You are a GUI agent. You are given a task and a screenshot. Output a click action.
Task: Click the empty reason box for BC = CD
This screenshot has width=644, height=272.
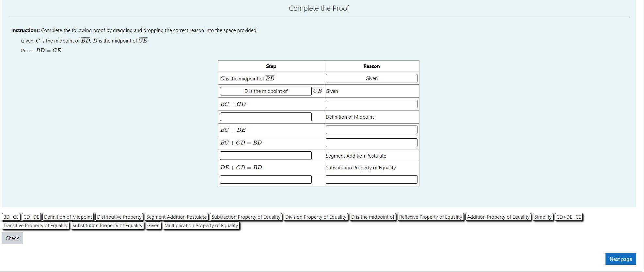[x=371, y=104]
